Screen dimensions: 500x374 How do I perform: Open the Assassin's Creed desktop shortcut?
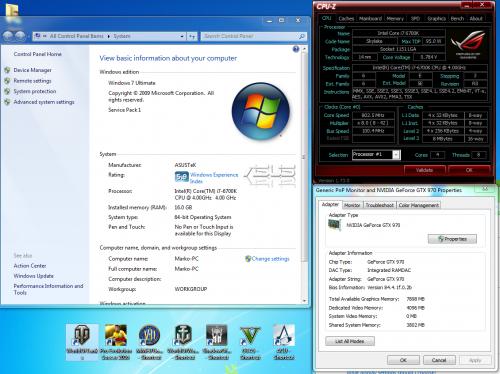284,342
